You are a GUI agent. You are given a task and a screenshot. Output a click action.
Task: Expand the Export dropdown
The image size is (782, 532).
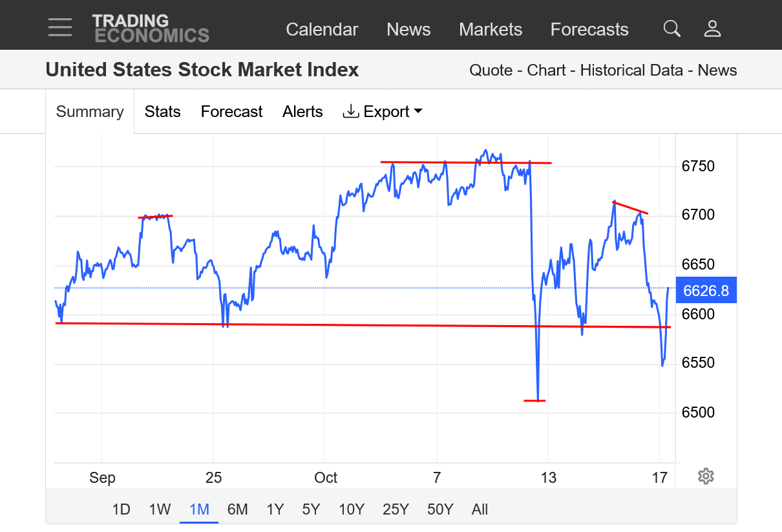tap(383, 112)
